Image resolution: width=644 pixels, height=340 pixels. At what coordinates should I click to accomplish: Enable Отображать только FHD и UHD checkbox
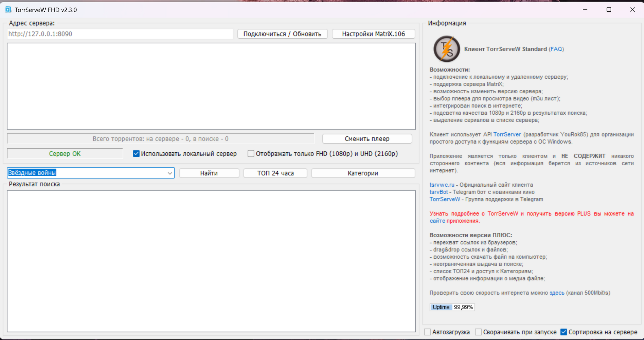251,154
